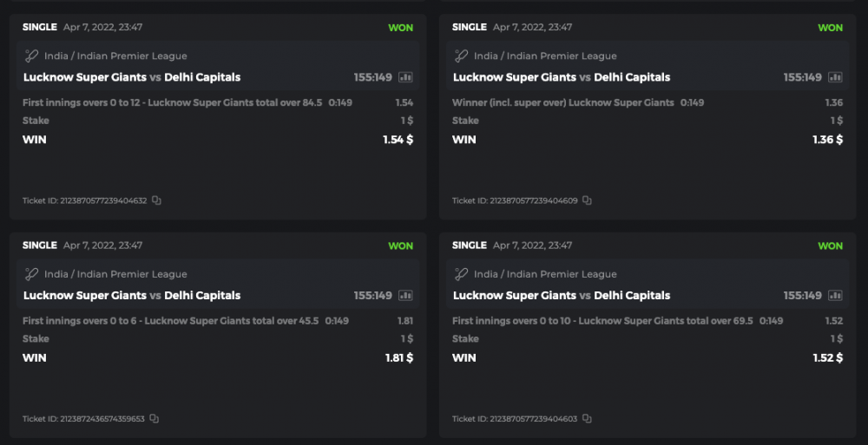This screenshot has height=445, width=868.
Task: Open match statistics icon on overs 0 to 6 bet
Action: point(405,296)
